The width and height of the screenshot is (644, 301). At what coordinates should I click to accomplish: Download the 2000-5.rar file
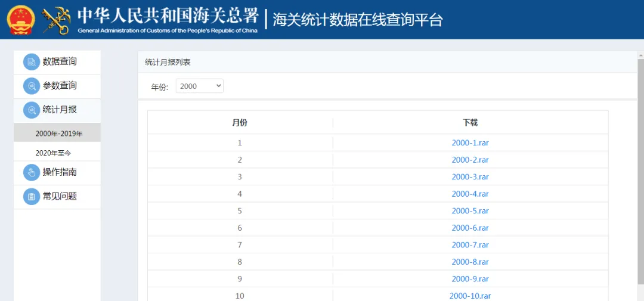pos(470,211)
